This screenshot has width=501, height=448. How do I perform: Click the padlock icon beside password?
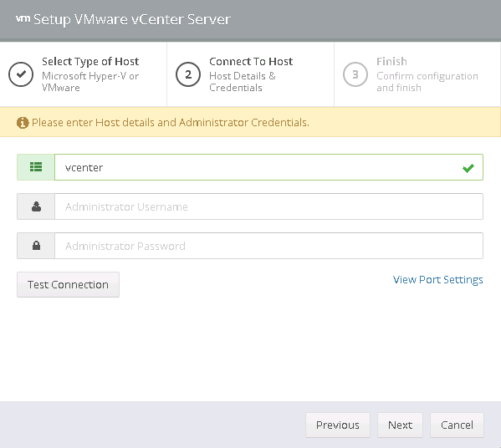tap(36, 246)
